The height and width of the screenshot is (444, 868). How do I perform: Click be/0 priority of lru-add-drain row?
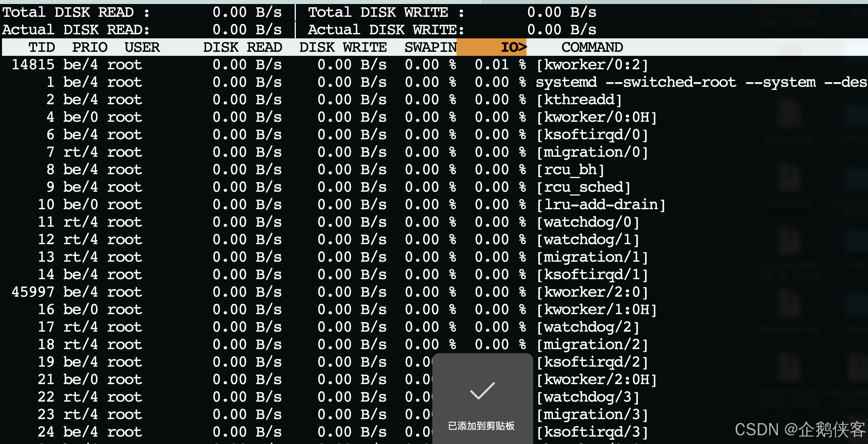click(81, 205)
